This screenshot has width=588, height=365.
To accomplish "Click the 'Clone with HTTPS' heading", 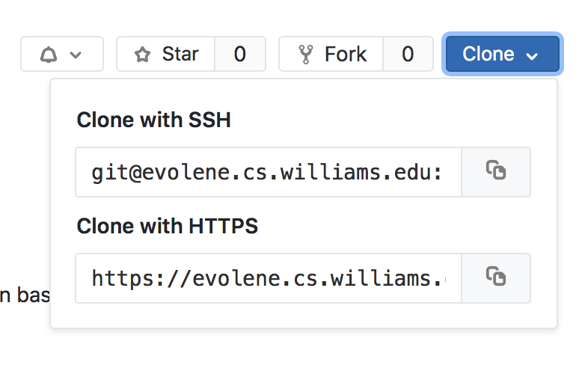I will point(167,227).
